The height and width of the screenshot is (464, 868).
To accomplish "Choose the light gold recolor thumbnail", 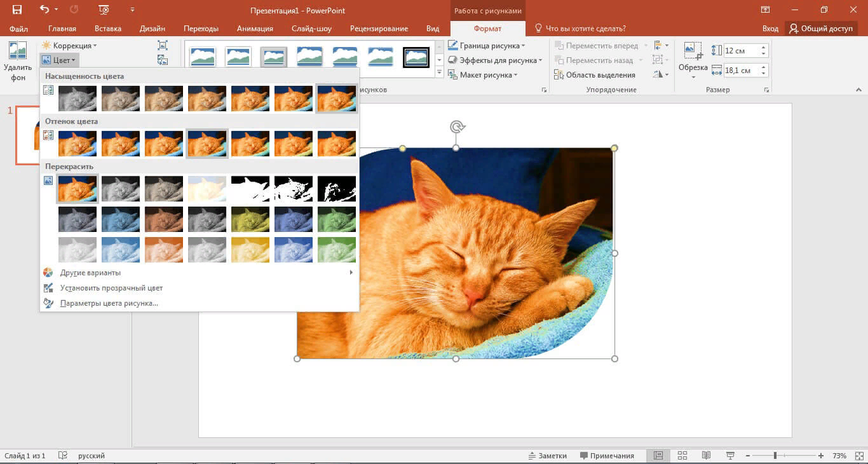I will click(250, 249).
